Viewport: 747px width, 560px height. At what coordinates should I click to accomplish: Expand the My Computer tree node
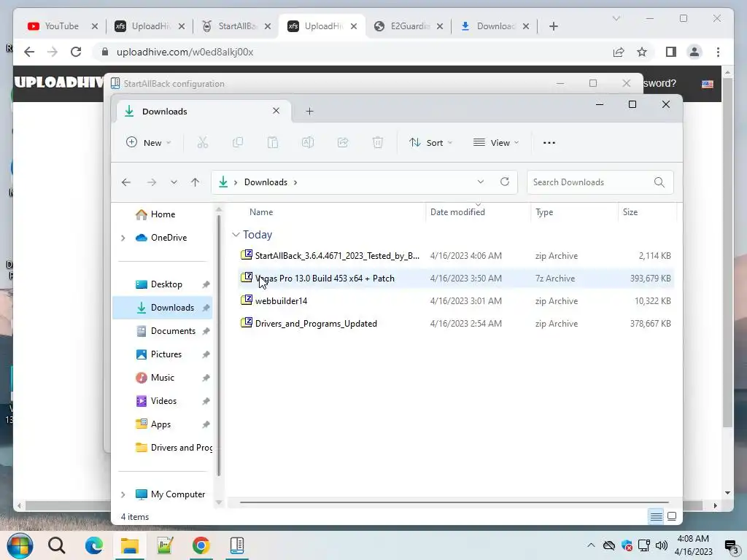tap(123, 494)
